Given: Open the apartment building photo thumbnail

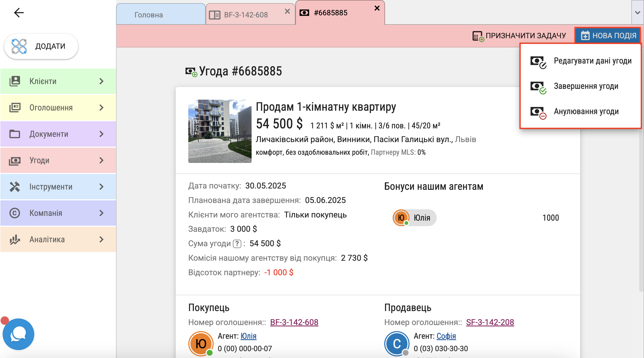Looking at the screenshot, I should coord(220,131).
